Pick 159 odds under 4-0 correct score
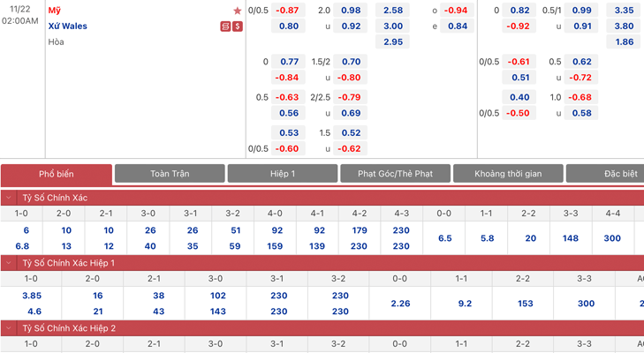 pos(275,246)
